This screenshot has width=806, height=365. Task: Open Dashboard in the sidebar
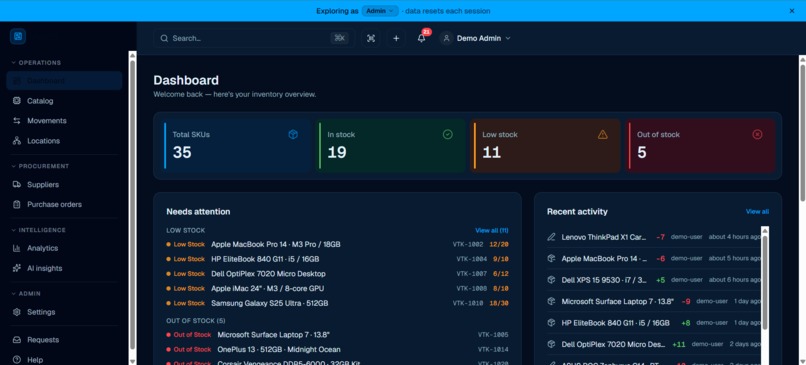[64, 81]
